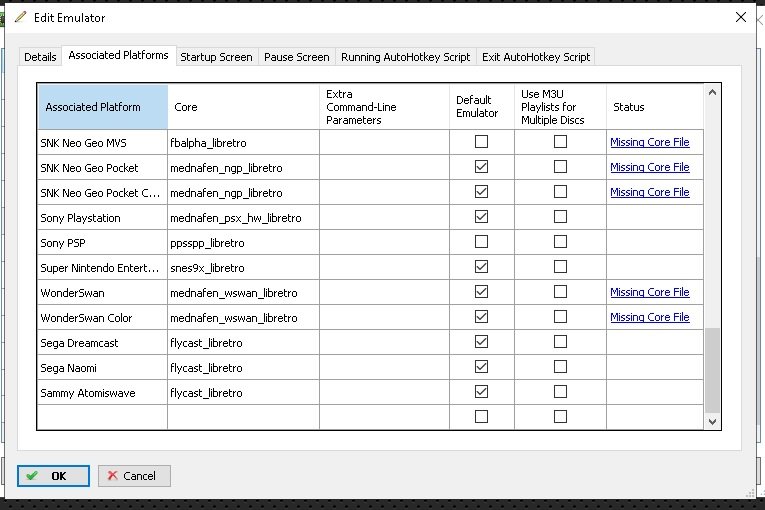Switch to Associated Platforms tab
765x510 pixels.
pyautogui.click(x=118, y=55)
